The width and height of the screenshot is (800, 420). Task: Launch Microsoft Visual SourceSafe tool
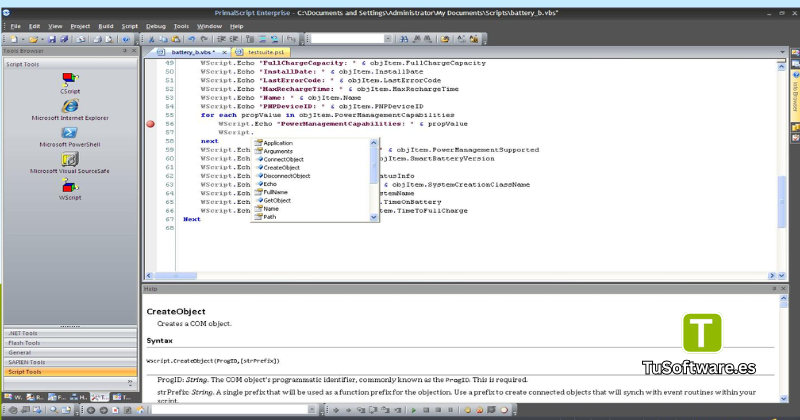coord(70,163)
